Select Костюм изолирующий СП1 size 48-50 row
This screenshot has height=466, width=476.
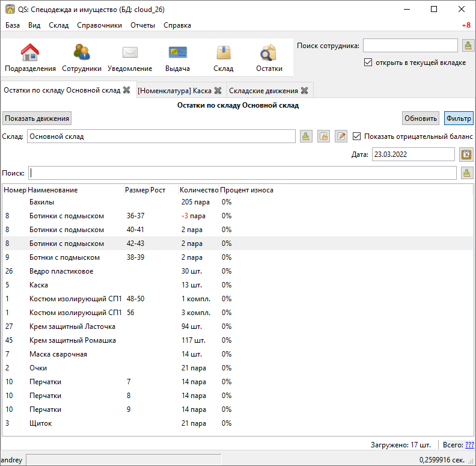click(x=237, y=299)
